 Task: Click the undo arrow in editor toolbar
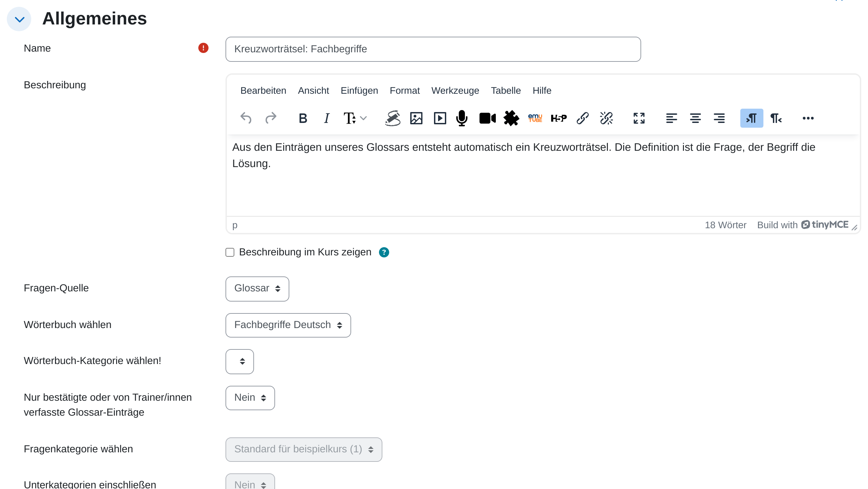pyautogui.click(x=246, y=118)
